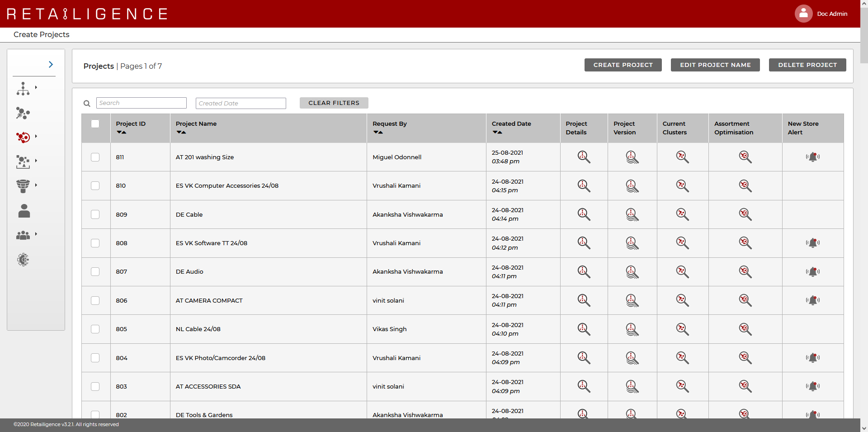Open Assortment Optimisation for project 811
Viewport: 868px width, 432px height.
(x=745, y=157)
